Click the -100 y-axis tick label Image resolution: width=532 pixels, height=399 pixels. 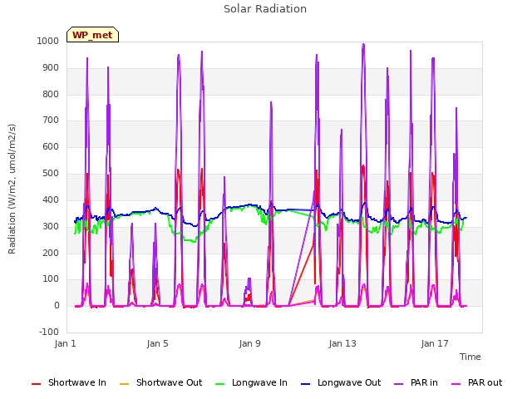click(x=49, y=332)
